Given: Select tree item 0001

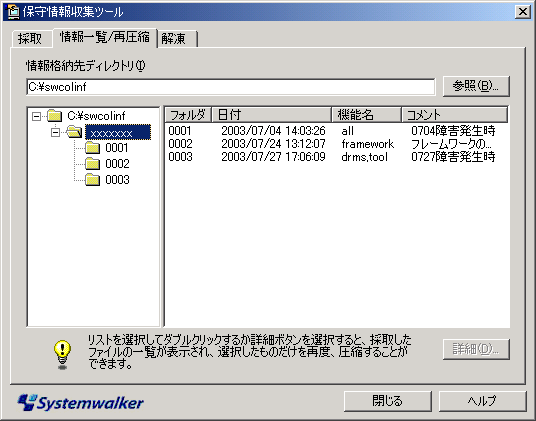Looking at the screenshot, I should [x=117, y=148].
